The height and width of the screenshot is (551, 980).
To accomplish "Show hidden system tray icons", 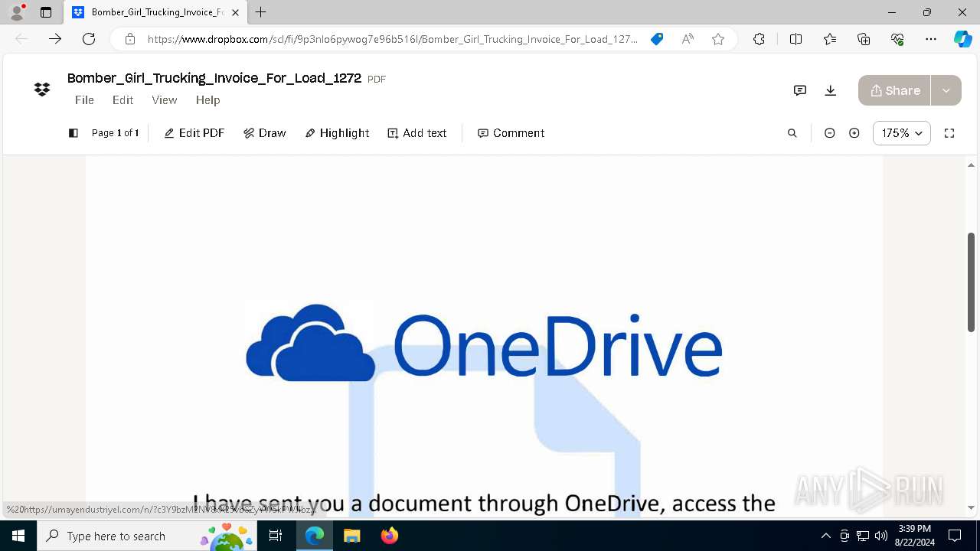I will point(825,536).
